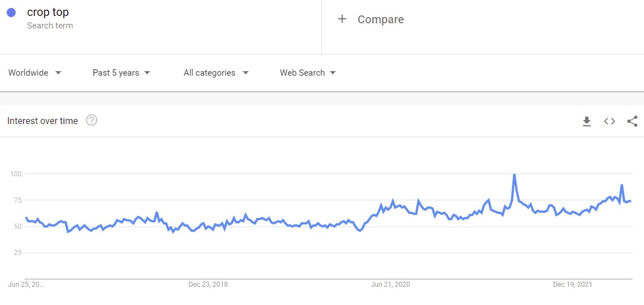Viewport: 644px width, 305px height.
Task: Change the Web Search type dropdown
Action: point(307,73)
